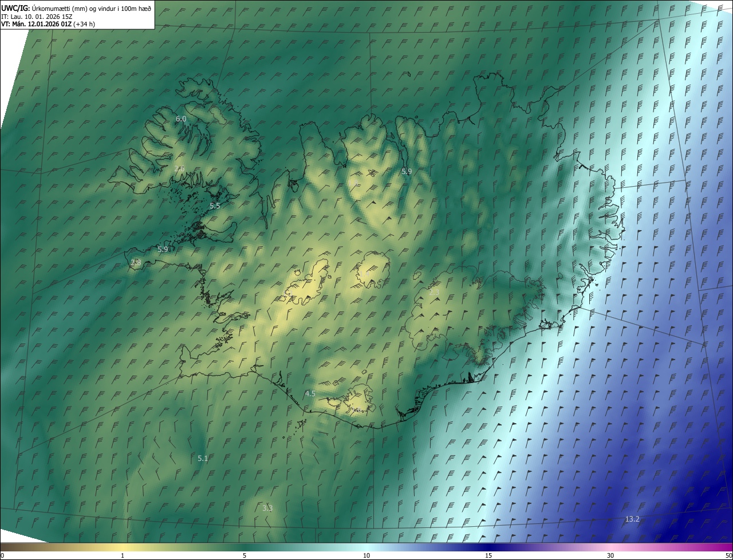Click the 10 tick on the color scale
This screenshot has height=560, width=733.
click(x=366, y=555)
